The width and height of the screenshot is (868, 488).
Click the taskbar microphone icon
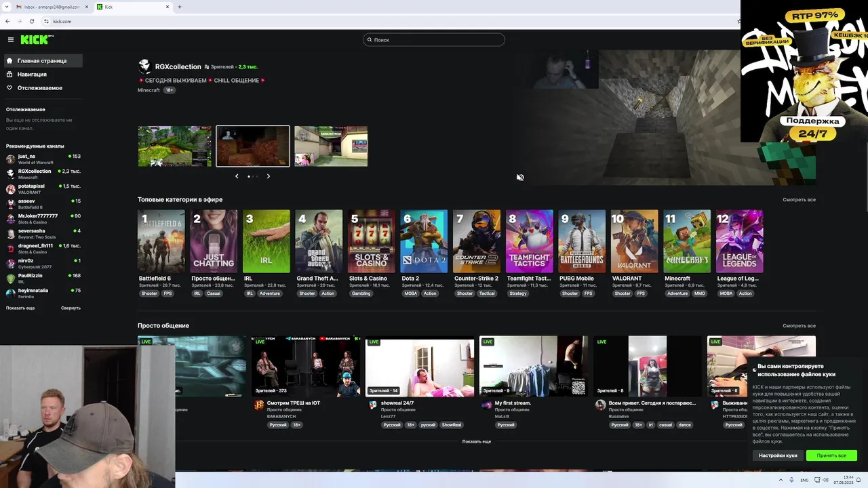(x=791, y=480)
